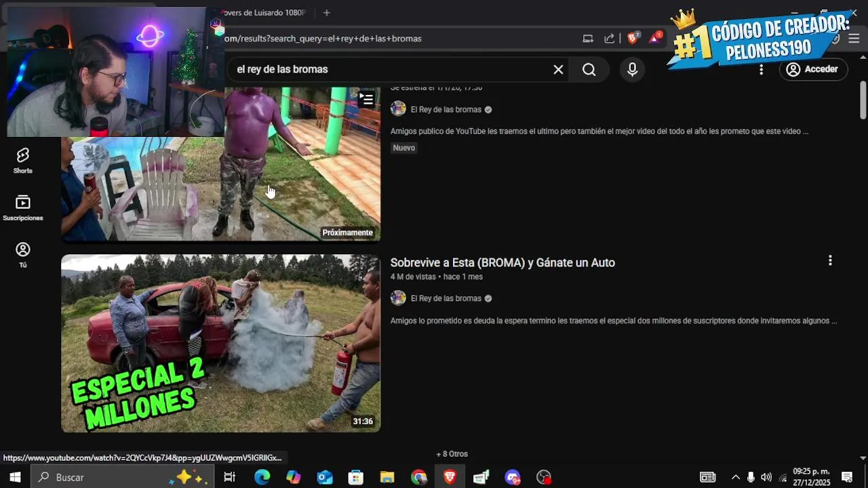Open El Rey de las bromas channel on second result
The image size is (868, 488).
[x=446, y=298]
